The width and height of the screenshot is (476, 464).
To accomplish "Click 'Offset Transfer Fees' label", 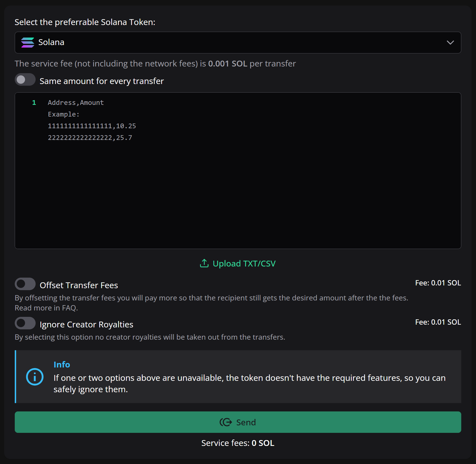I will point(79,285).
